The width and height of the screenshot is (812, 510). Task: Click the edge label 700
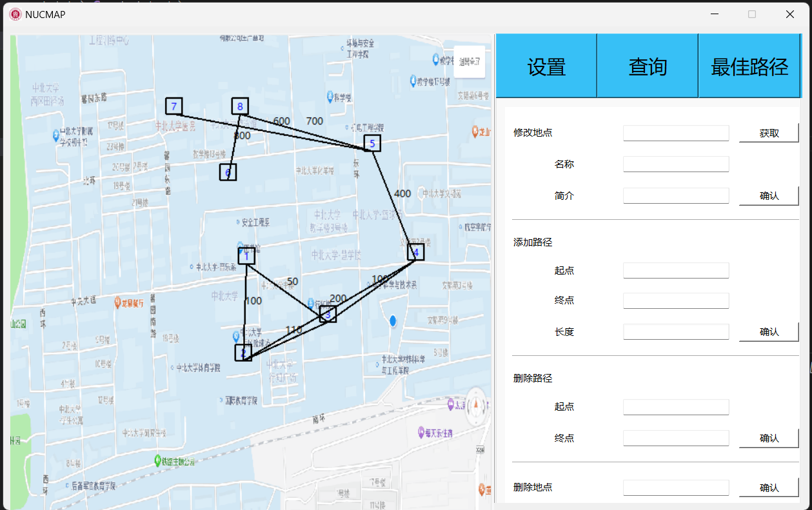point(314,121)
